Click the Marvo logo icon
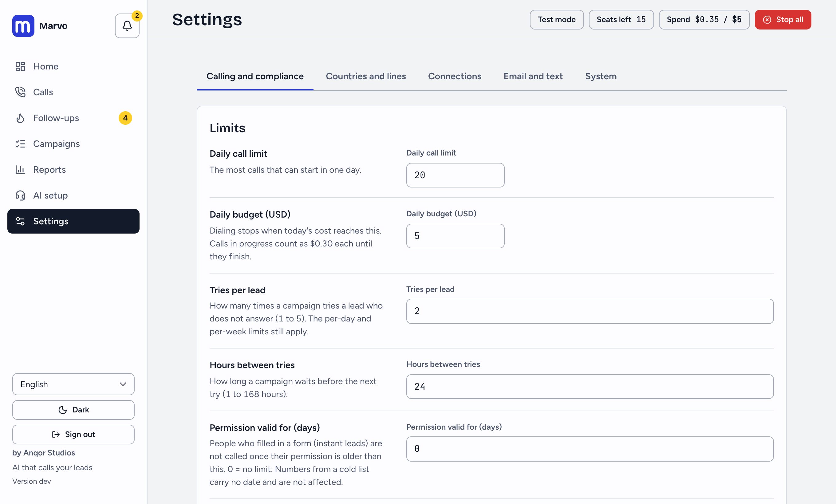This screenshot has height=504, width=836. [x=23, y=26]
